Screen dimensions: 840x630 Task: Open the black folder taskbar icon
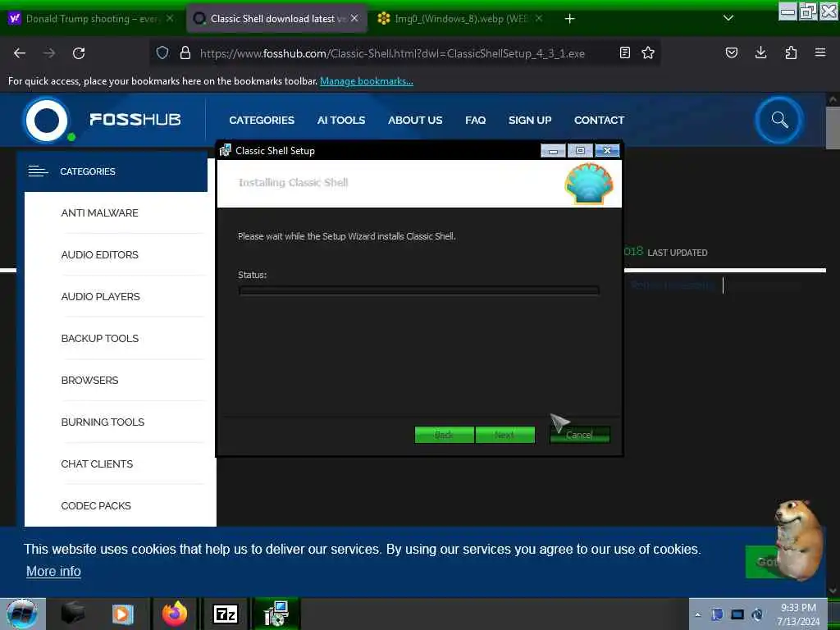click(73, 614)
